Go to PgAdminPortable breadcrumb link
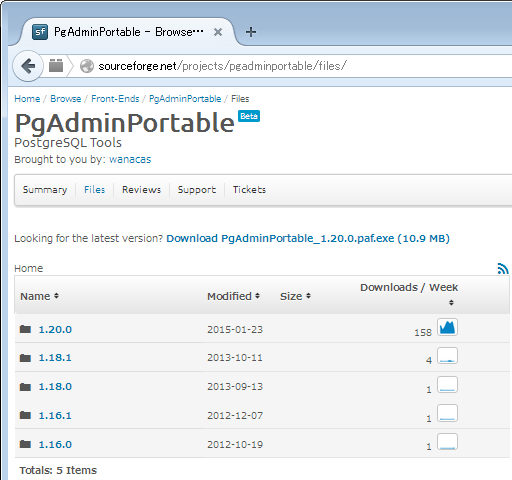Viewport: 512px width, 480px height. tap(185, 99)
